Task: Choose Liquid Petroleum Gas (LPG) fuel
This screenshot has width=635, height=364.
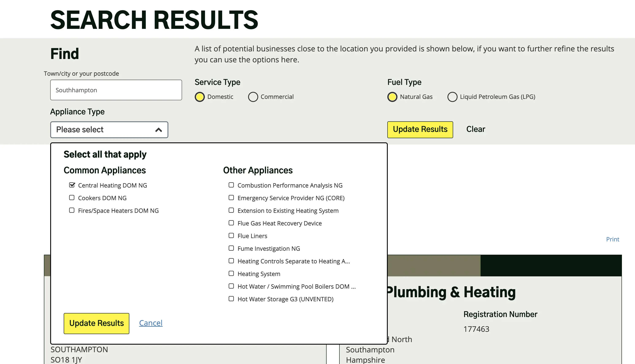Action: tap(453, 97)
